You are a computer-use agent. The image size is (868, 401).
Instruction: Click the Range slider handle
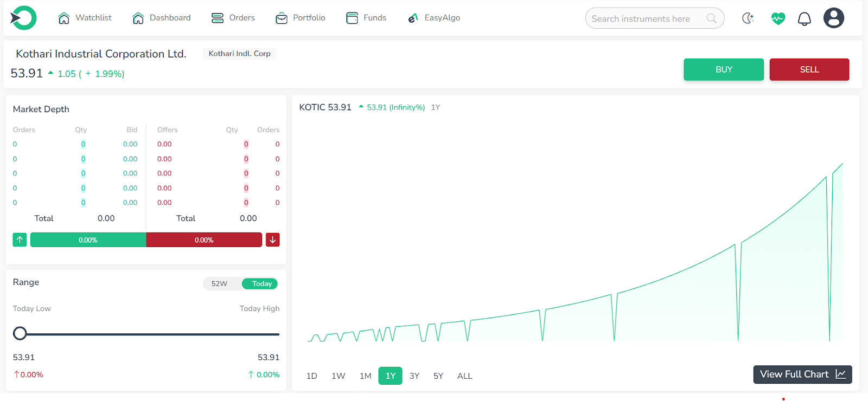tap(20, 333)
